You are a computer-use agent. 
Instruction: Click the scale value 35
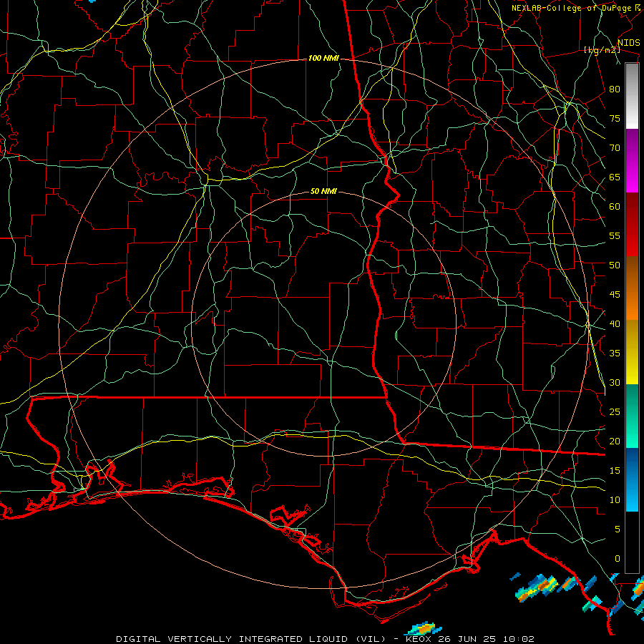pos(615,353)
